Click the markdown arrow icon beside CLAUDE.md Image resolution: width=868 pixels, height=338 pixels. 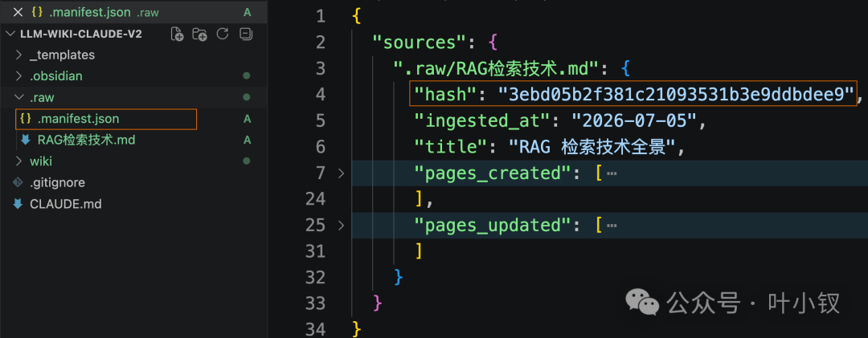(x=18, y=204)
